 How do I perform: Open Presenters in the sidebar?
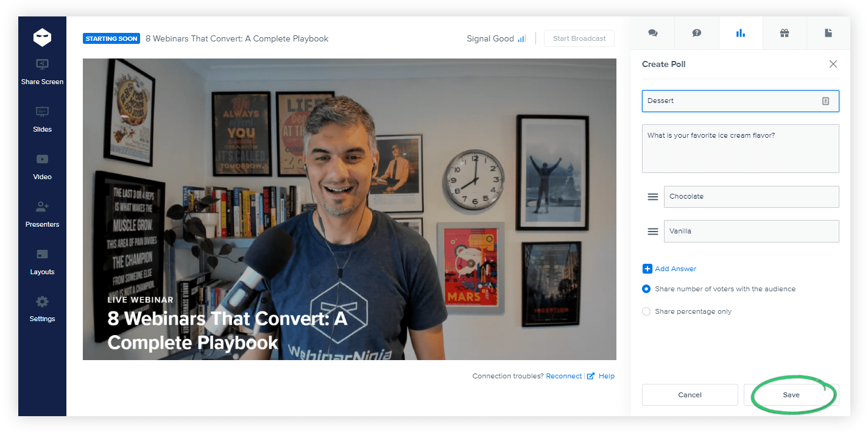click(x=42, y=213)
